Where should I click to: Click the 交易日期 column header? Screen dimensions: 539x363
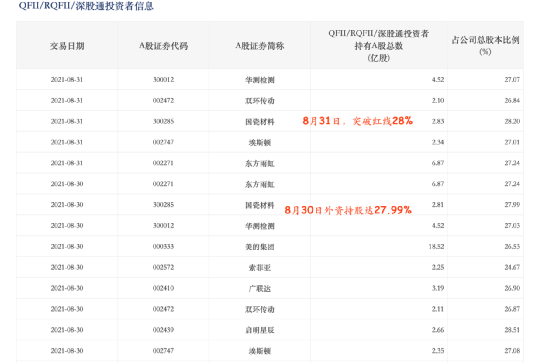[x=67, y=46]
